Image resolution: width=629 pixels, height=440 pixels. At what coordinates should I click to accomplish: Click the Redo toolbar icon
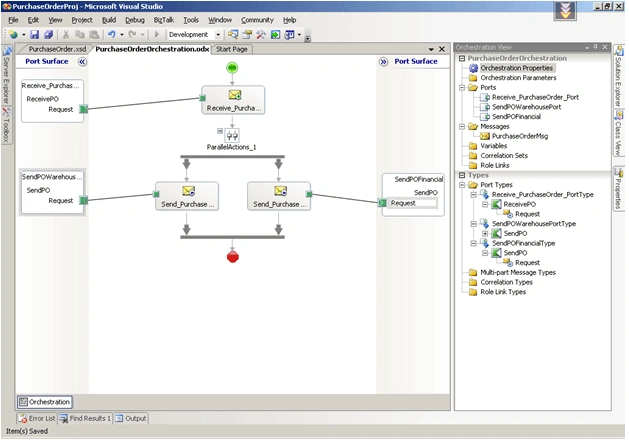point(132,34)
